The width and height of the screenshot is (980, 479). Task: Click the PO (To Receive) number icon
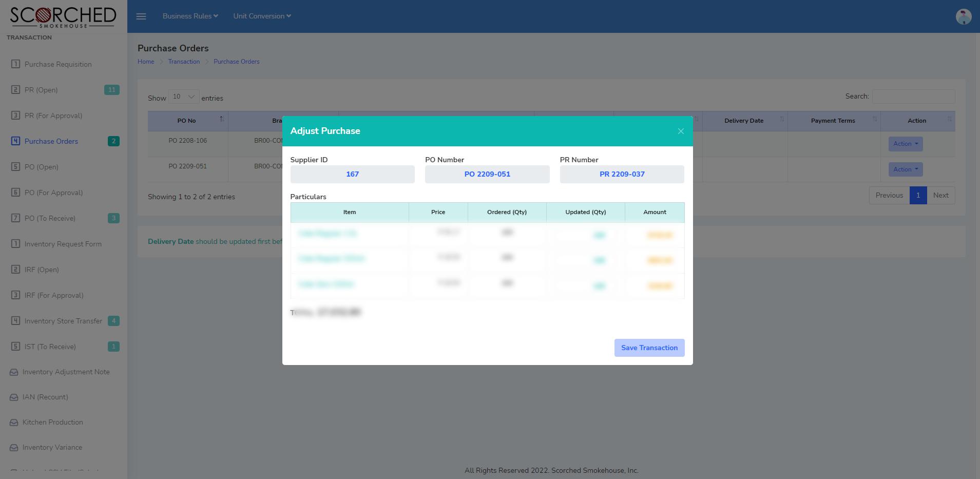[x=15, y=218]
